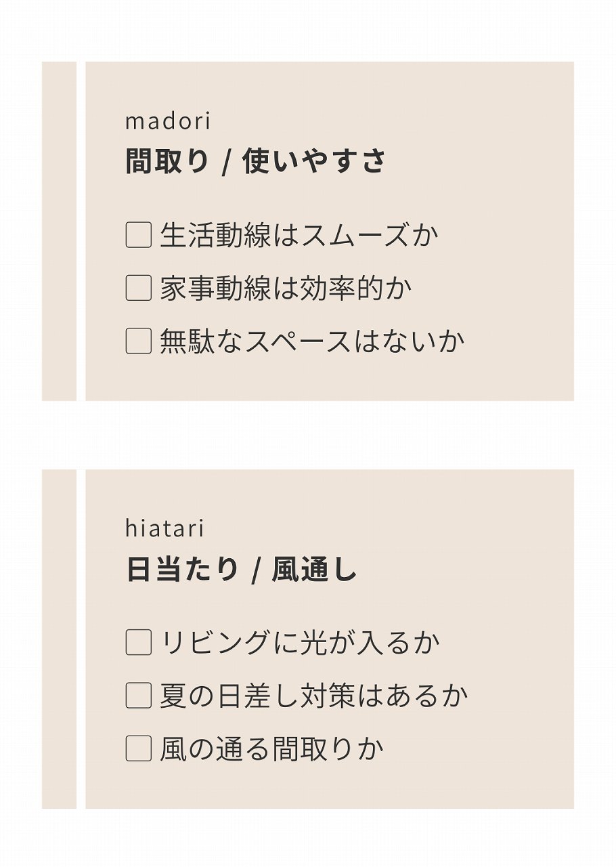This screenshot has height=867, width=616.
Task: Select the 夏の日差し対策はあるか item text
Action: click(x=313, y=696)
